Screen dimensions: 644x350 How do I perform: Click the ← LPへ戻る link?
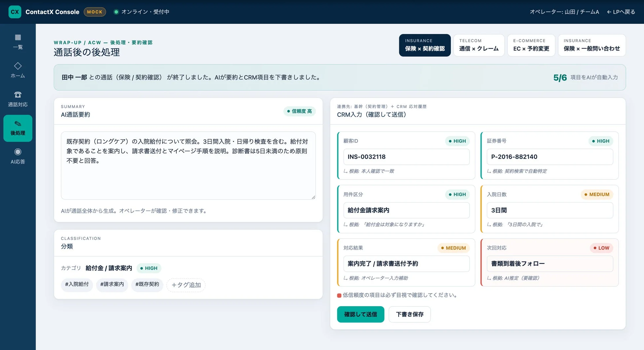621,12
